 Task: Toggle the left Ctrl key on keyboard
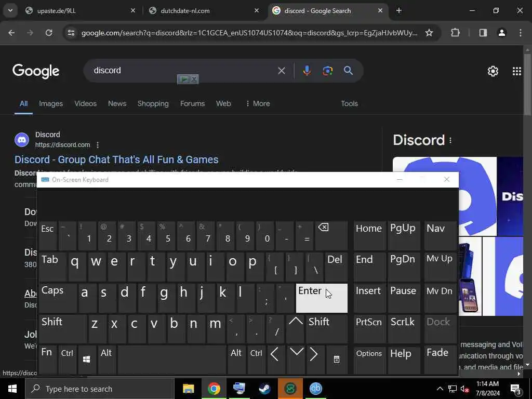click(x=68, y=360)
